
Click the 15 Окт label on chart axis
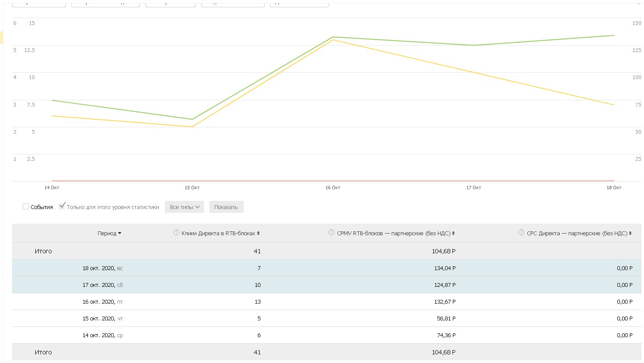(x=192, y=188)
